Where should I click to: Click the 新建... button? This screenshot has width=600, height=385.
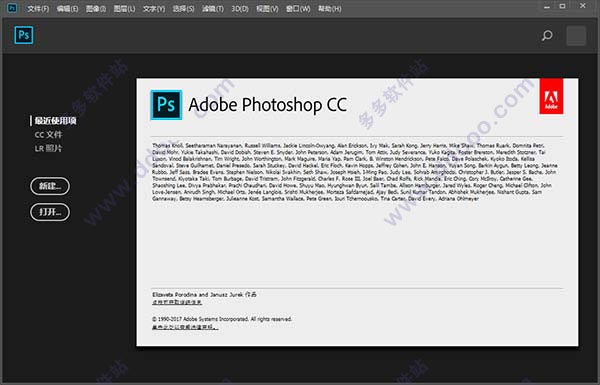pos(50,186)
